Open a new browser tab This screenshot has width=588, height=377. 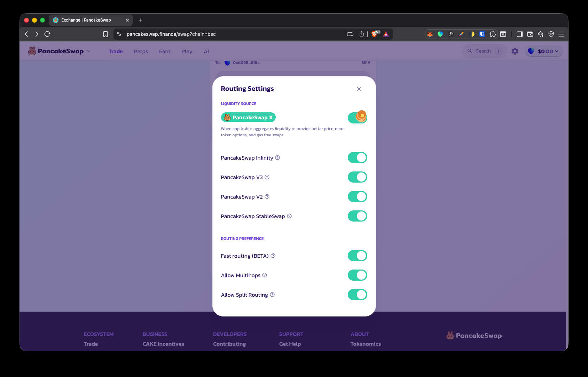140,20
